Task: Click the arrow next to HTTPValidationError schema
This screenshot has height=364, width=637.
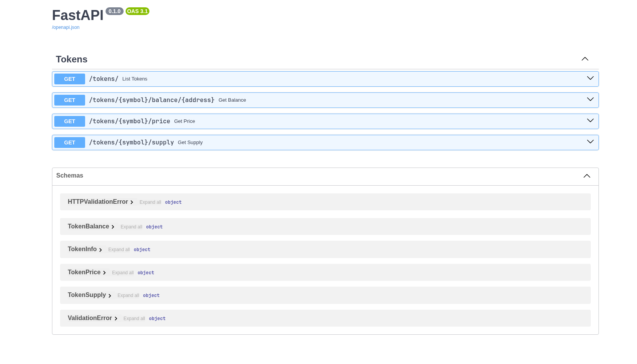Action: (x=132, y=202)
